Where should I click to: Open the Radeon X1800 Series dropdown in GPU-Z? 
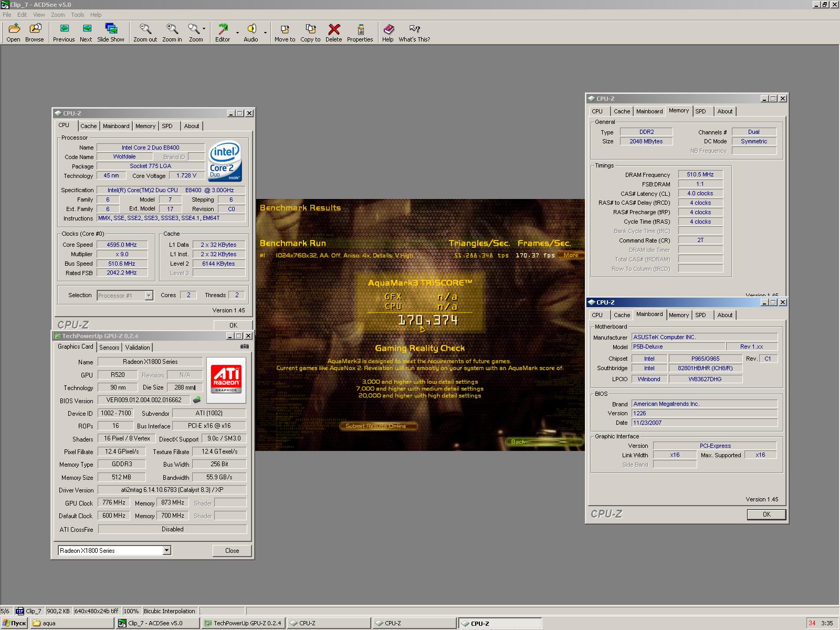(x=166, y=550)
